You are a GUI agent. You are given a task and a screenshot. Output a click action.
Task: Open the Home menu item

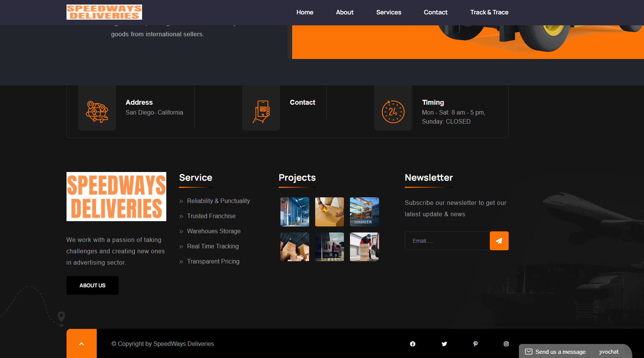[305, 12]
